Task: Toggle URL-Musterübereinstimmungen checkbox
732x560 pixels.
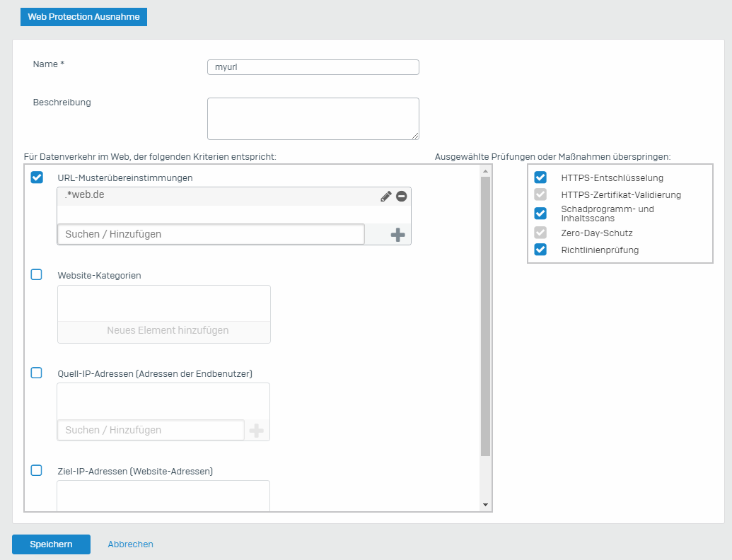Action: [37, 177]
